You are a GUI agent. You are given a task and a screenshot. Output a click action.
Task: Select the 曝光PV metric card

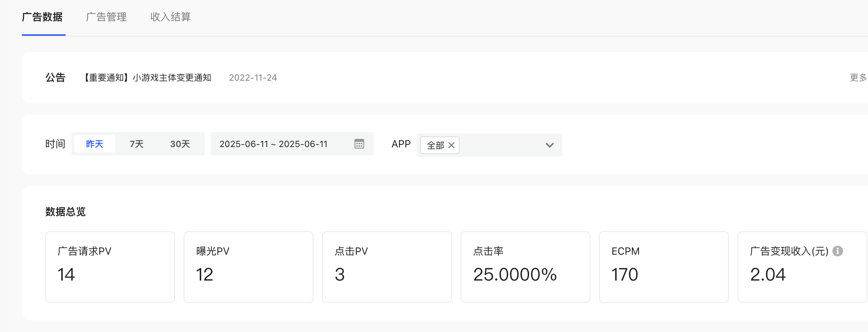click(249, 267)
